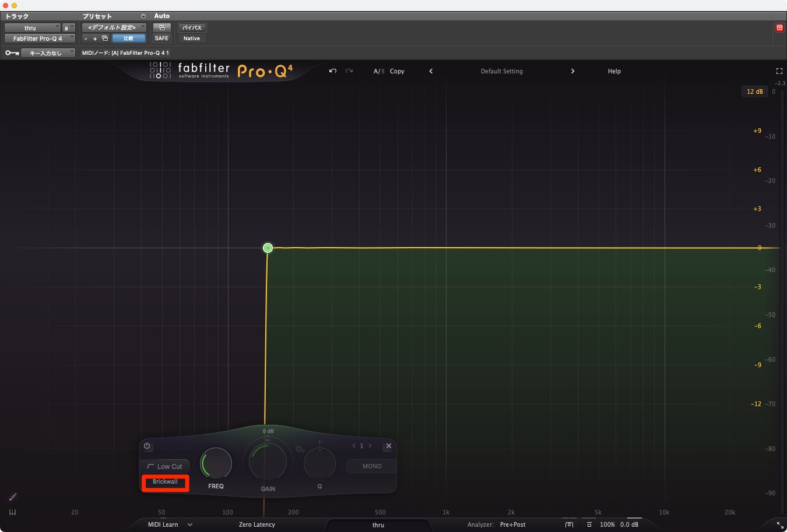Click the 1k frequency axis label
The image size is (787, 532).
click(x=446, y=512)
